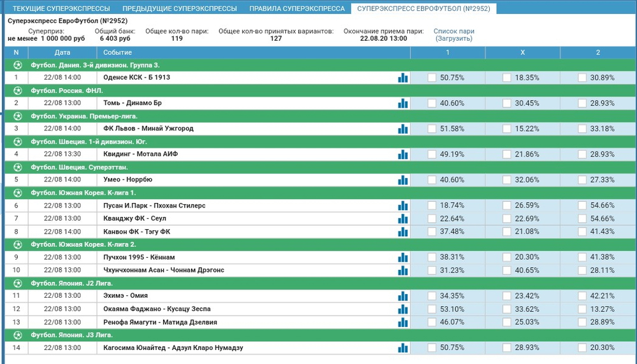Open statistics chart icon for Оденсе КСК - Б 1913

[x=403, y=78]
